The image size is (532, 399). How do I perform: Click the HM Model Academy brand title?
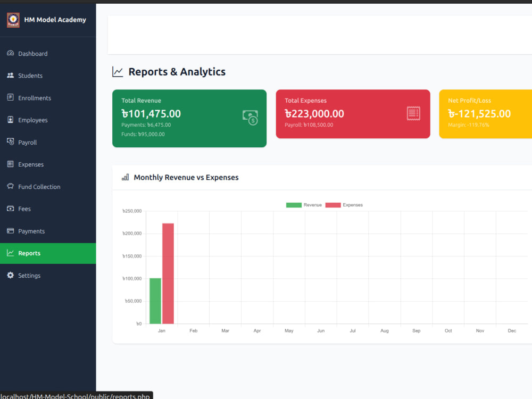tap(55, 20)
